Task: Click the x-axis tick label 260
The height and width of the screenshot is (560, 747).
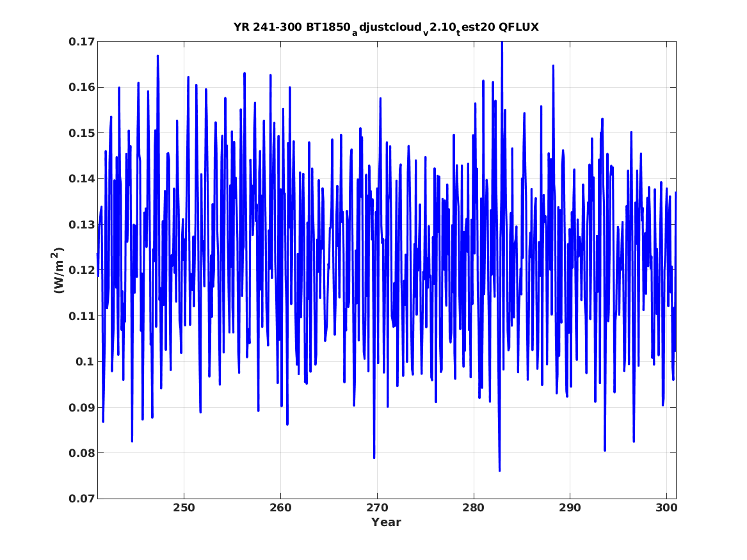Action: pos(280,508)
